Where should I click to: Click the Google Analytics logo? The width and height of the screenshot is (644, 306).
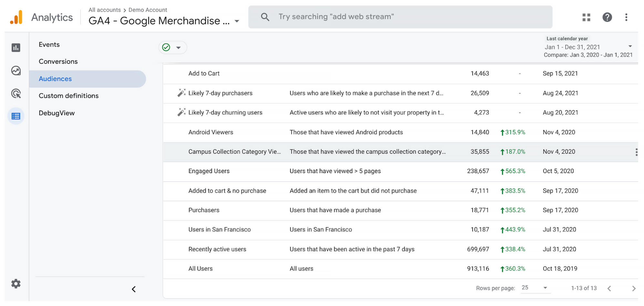point(16,17)
